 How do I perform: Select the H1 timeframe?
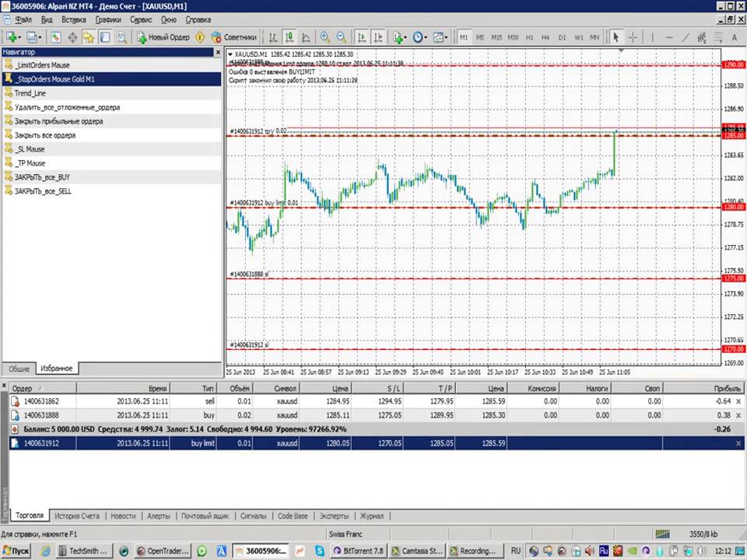[529, 37]
